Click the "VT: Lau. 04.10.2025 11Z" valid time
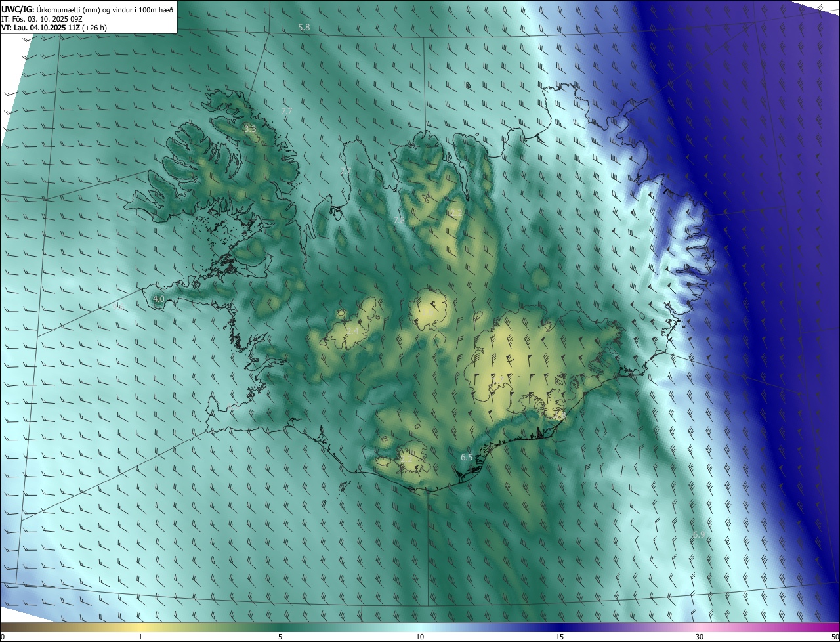The height and width of the screenshot is (642, 840). click(x=41, y=28)
